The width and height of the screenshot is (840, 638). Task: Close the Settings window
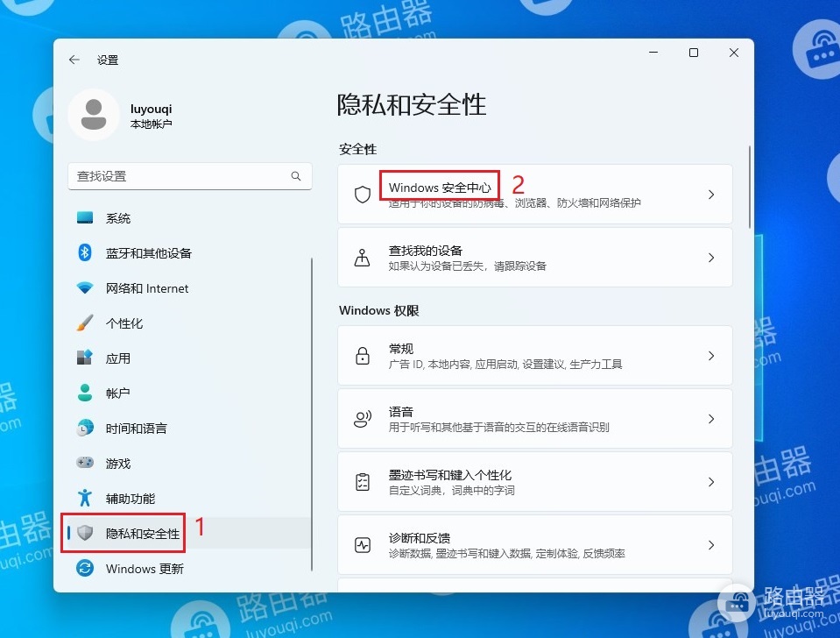[734, 53]
